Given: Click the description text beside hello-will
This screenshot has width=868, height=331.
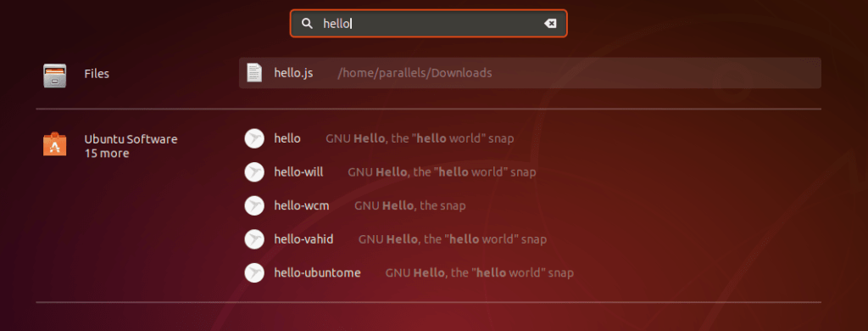Looking at the screenshot, I should pos(442,172).
